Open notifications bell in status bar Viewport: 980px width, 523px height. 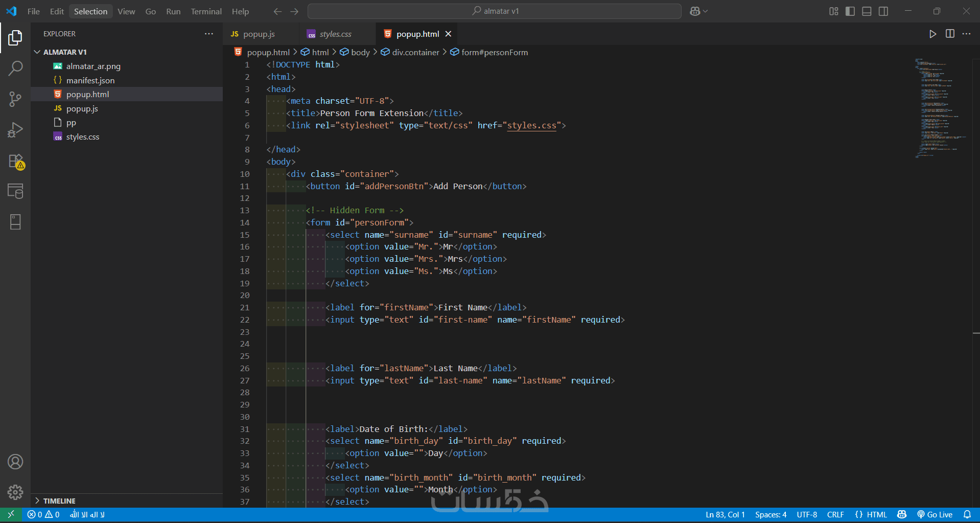967,514
